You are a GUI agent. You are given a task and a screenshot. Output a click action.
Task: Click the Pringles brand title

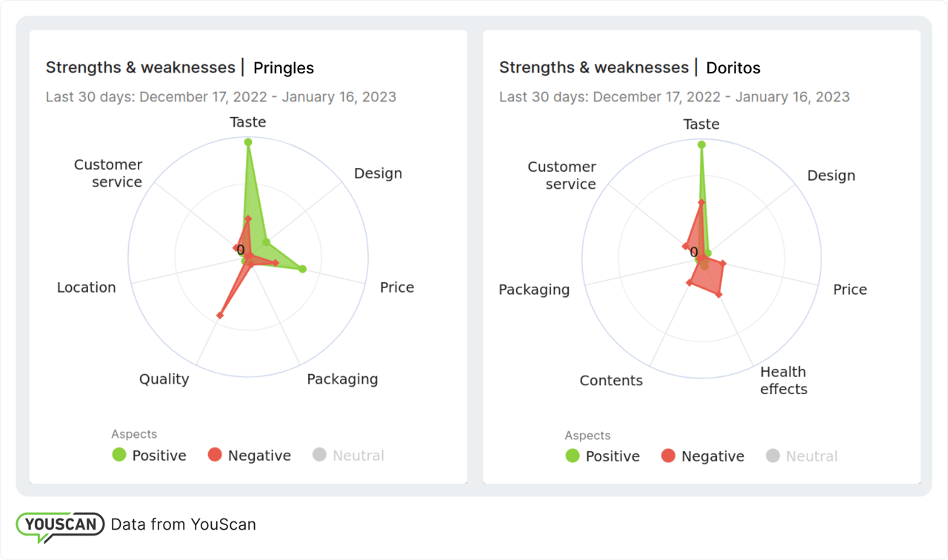point(284,68)
